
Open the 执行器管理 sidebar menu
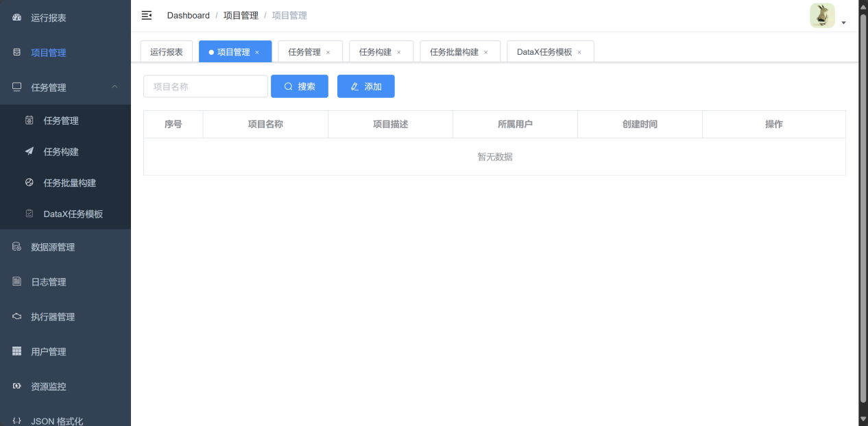53,317
